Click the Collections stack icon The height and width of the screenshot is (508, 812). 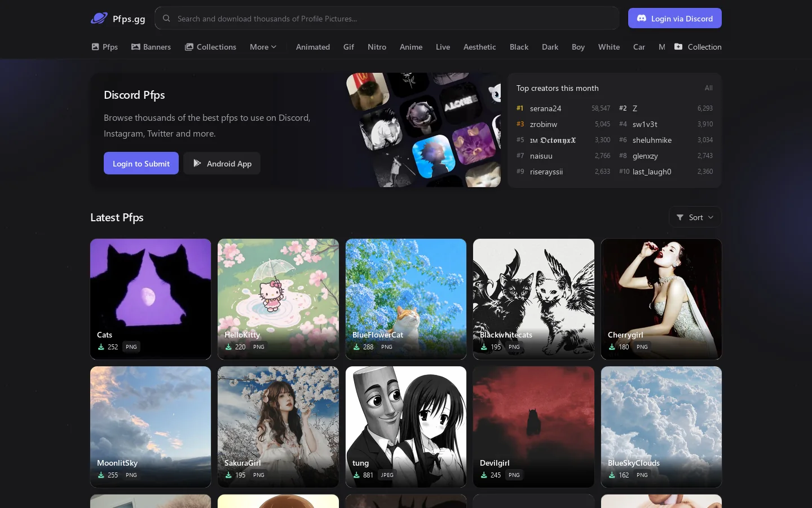(x=189, y=47)
